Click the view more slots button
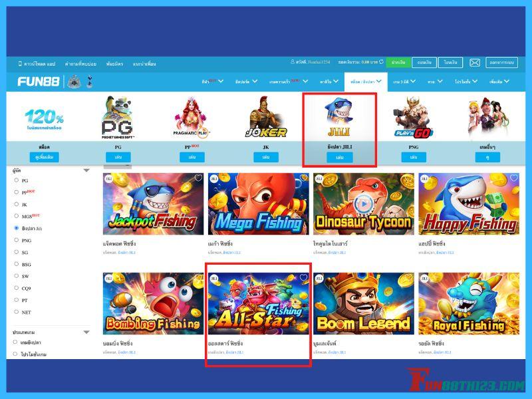532x399 pixels. 44,157
